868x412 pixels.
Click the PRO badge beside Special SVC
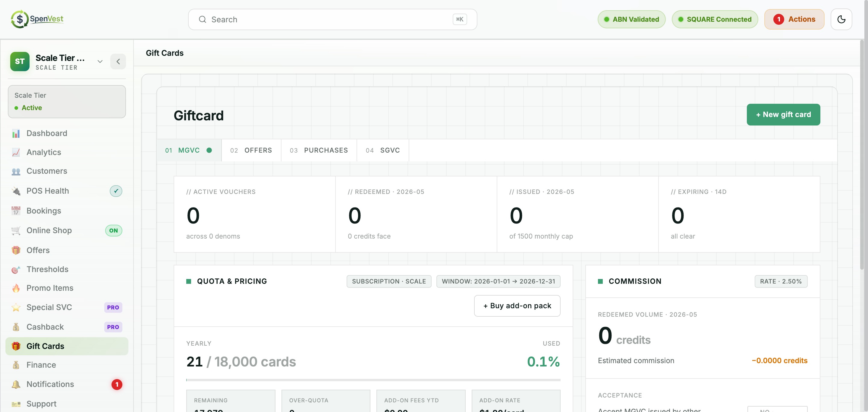113,307
